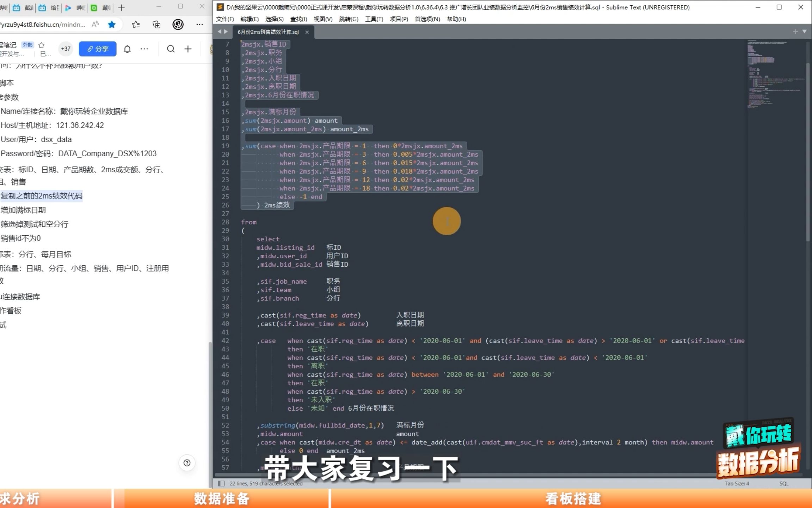Close the 6月份2ms销售绩效计算.sql tab
812x508 pixels.
(x=307, y=32)
